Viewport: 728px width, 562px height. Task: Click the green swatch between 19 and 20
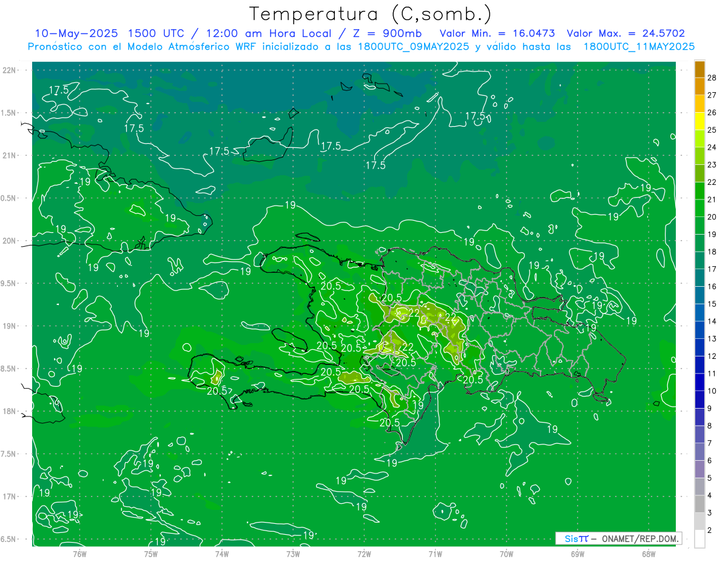click(699, 226)
